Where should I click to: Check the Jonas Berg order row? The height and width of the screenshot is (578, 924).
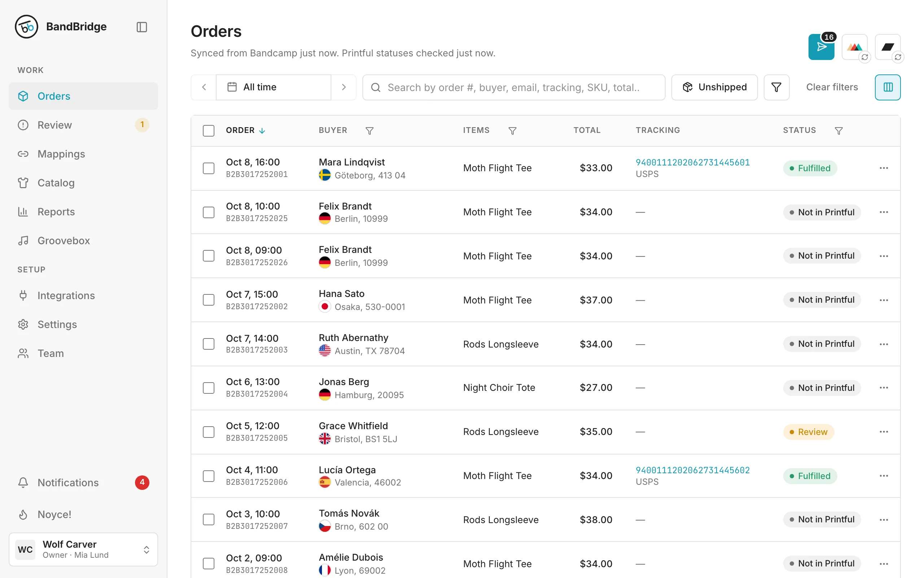click(x=209, y=388)
